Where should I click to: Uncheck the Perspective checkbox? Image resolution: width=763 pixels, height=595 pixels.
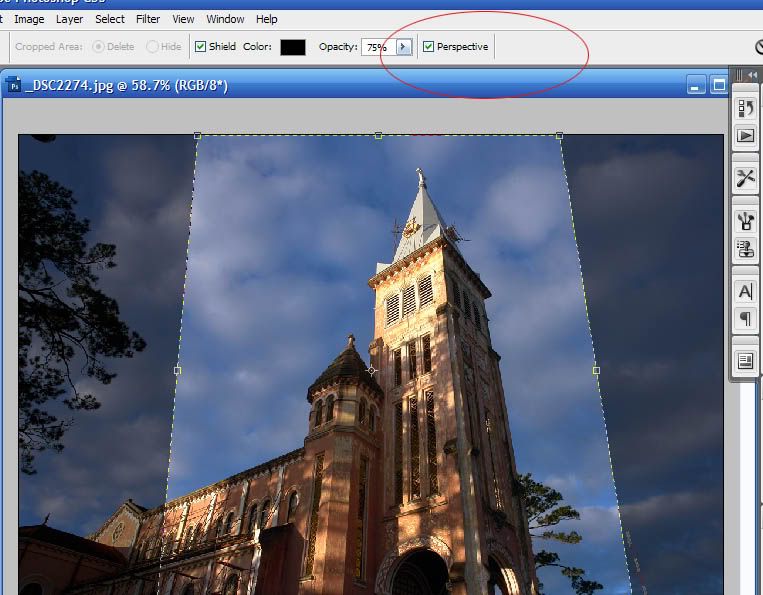click(428, 46)
